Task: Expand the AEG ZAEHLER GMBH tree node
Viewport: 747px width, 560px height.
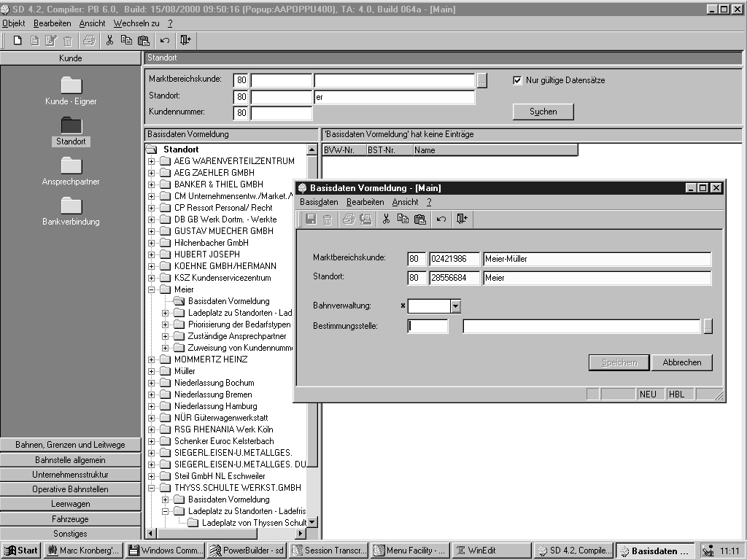Action: coord(152,173)
